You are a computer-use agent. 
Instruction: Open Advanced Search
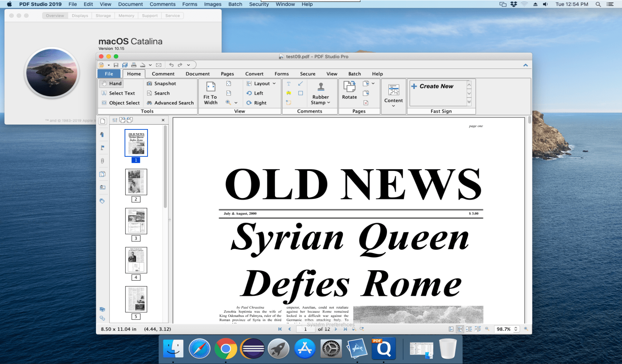pos(170,103)
